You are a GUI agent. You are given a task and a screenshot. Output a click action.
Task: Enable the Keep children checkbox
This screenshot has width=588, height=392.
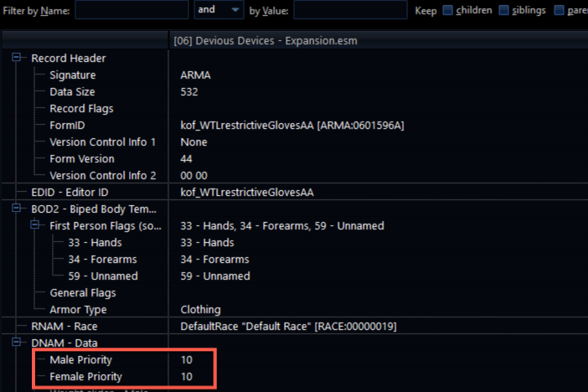[x=447, y=10]
